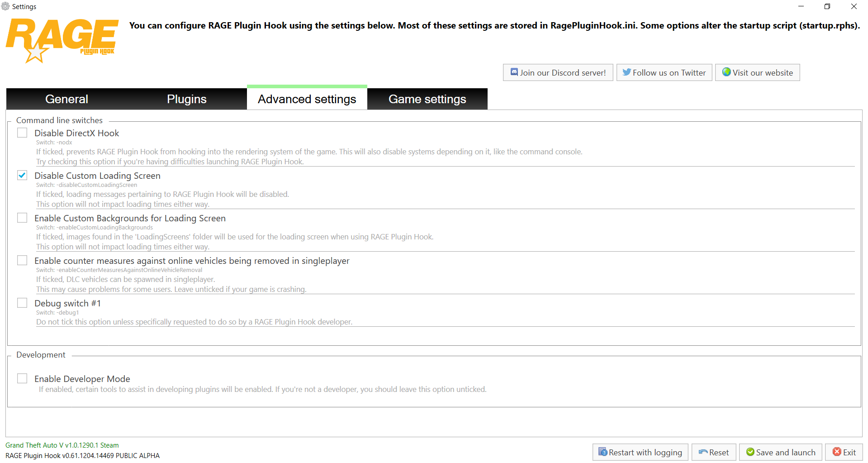Viewport: 868px width, 463px height.
Task: Enable Developer Mode checkbox
Action: coord(22,378)
